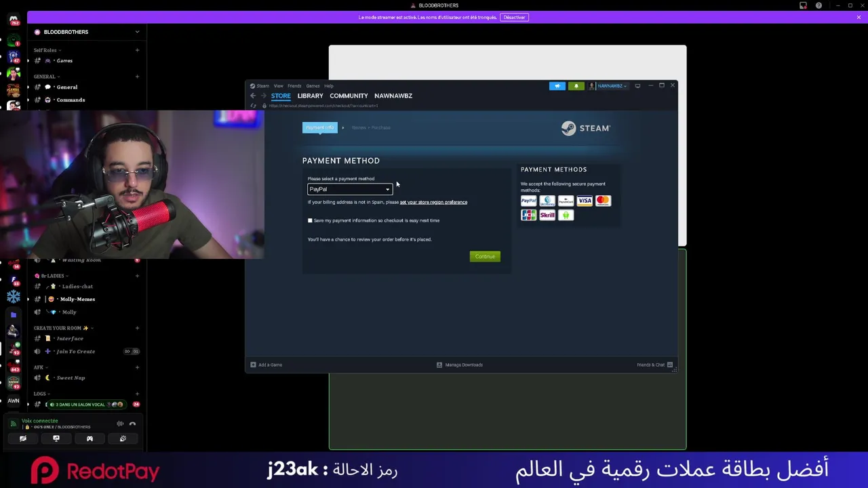868x488 pixels.
Task: Dismiss the streamer mode banner
Action: 859,17
